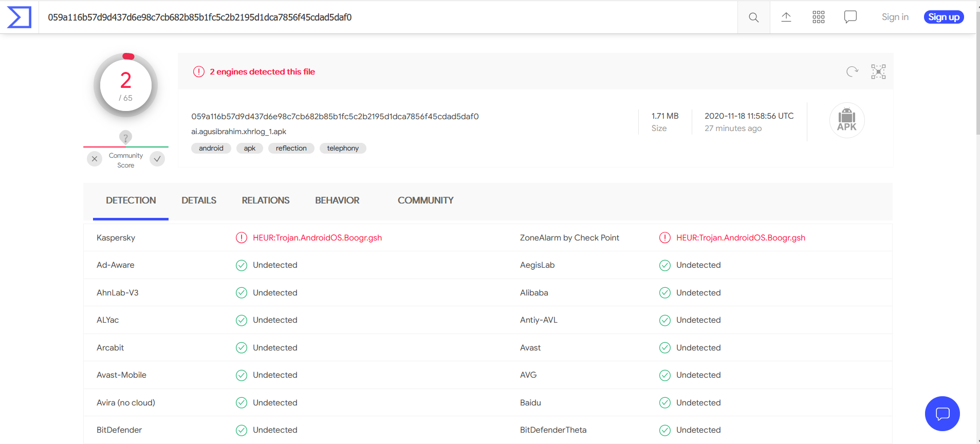Click Kaspersky HEUR:Trojan.AndroidOS.Boogr.gsh result
The width and height of the screenshot is (980, 444).
(317, 238)
